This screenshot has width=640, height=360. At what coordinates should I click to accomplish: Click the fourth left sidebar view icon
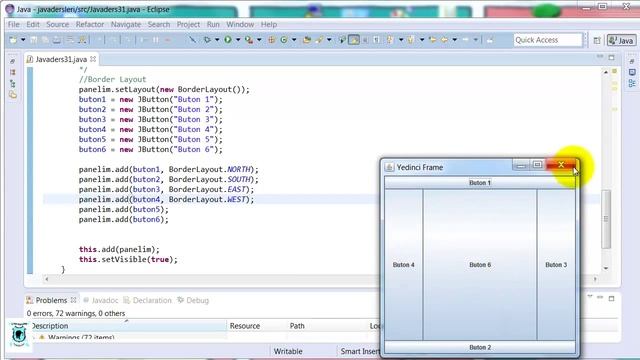(13, 95)
